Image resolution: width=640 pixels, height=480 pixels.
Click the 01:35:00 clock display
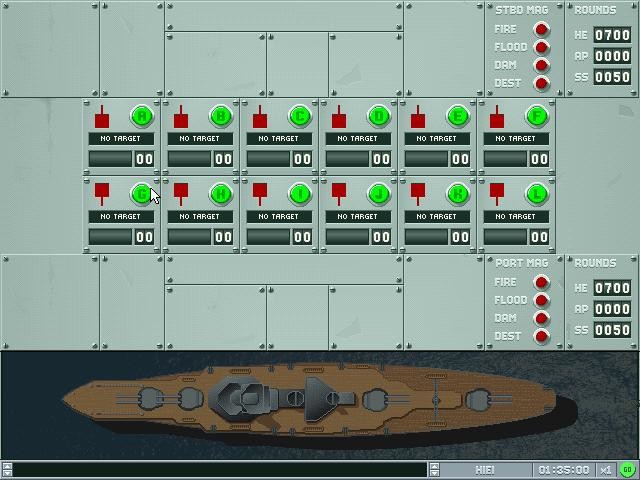[564, 470]
